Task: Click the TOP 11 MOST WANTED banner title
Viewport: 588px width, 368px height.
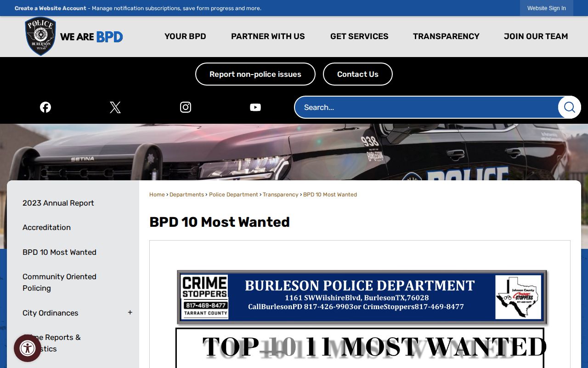Action: (x=374, y=347)
